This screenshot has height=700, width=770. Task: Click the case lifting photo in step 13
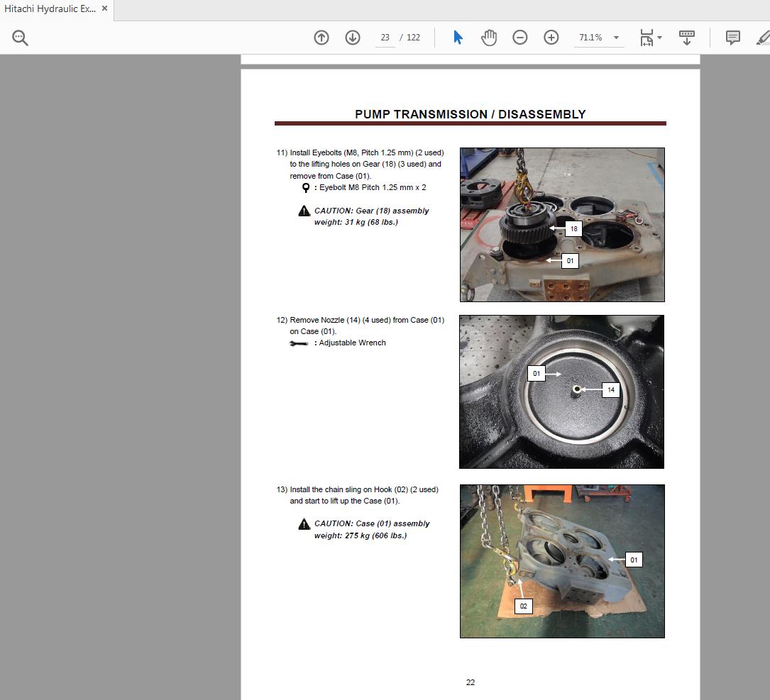561,560
